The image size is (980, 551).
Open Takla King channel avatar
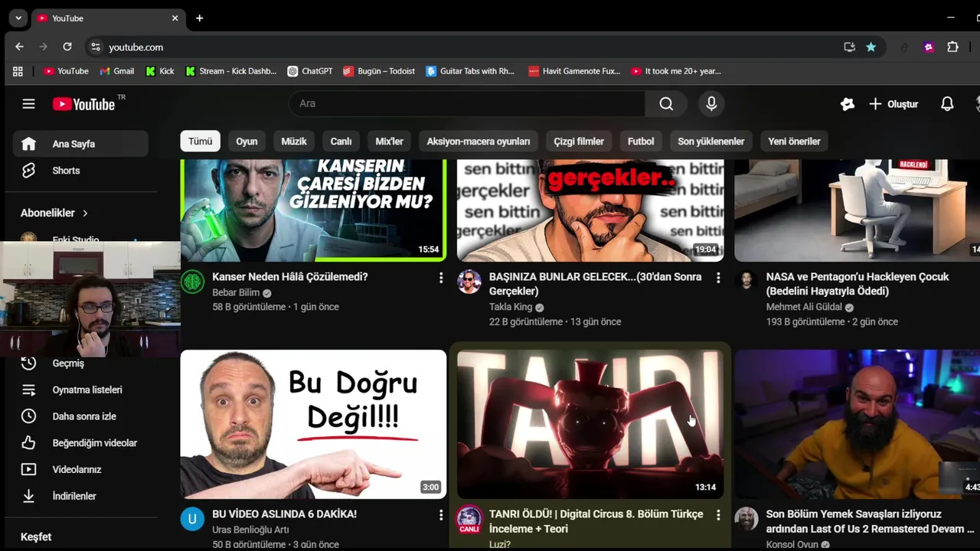click(469, 282)
